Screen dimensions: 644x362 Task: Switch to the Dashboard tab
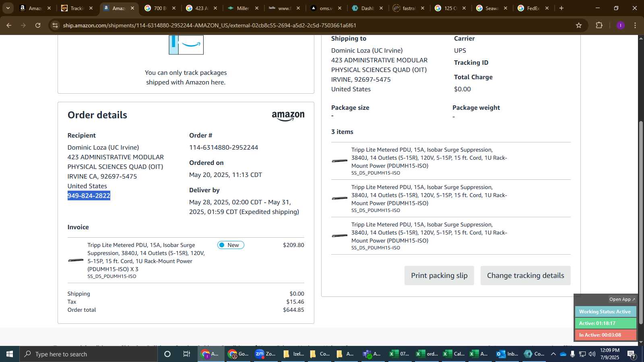(x=367, y=8)
